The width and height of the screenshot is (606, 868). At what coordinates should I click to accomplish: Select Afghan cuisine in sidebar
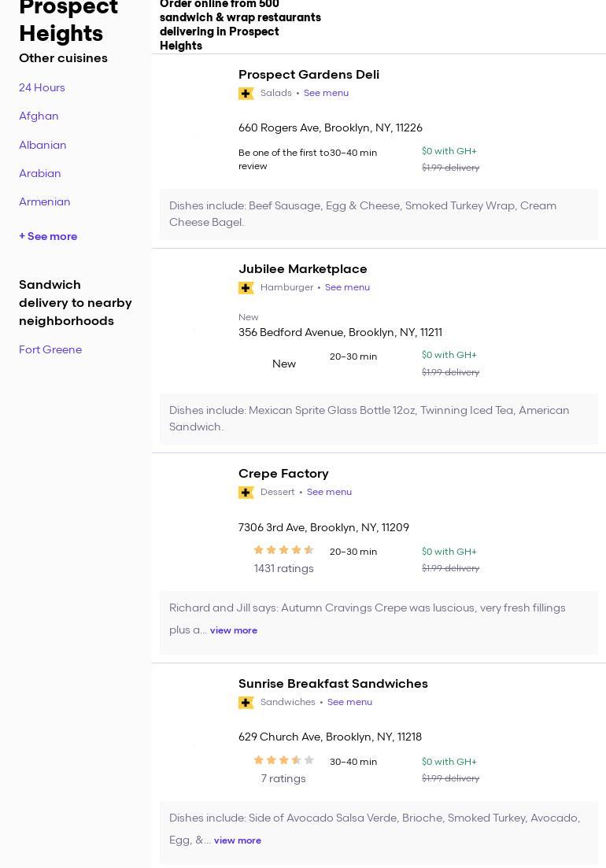(39, 116)
